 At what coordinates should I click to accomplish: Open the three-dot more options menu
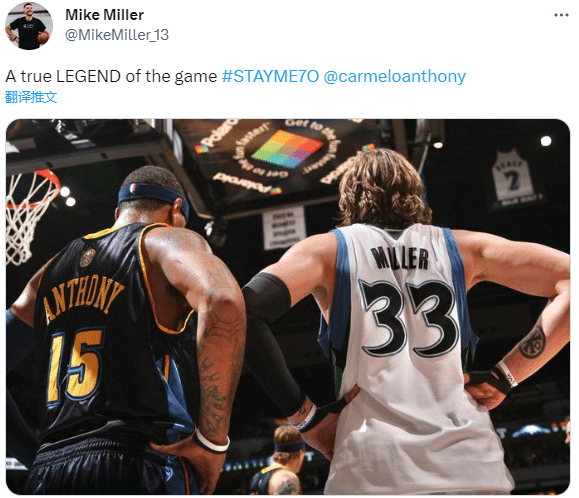(561, 15)
